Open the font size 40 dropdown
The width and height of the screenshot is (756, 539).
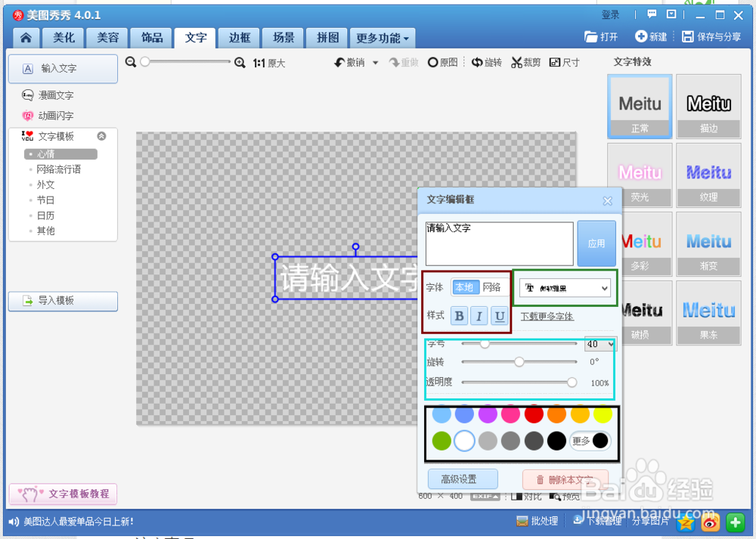click(x=600, y=344)
